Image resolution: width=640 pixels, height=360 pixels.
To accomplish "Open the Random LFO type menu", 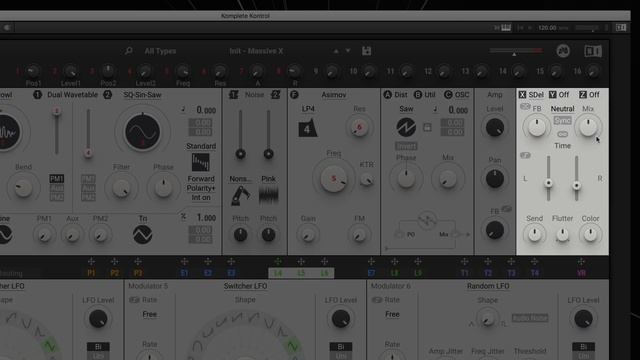I will pyautogui.click(x=488, y=286).
